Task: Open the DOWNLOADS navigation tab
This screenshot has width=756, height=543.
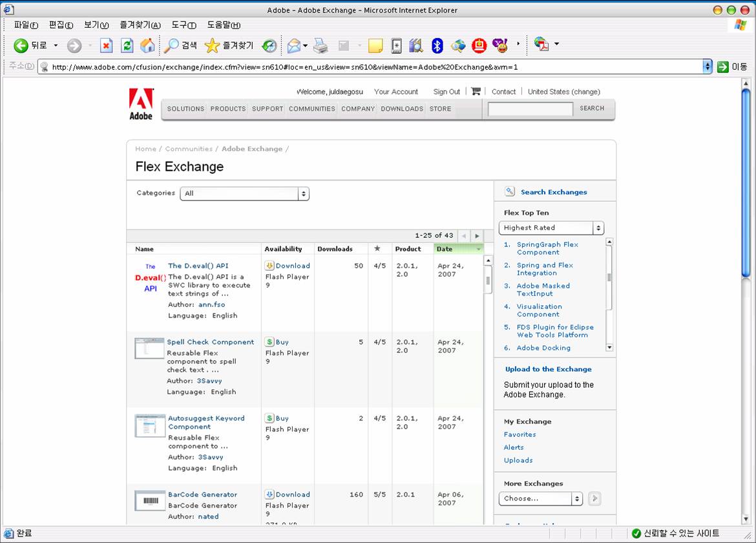Action: coord(402,109)
